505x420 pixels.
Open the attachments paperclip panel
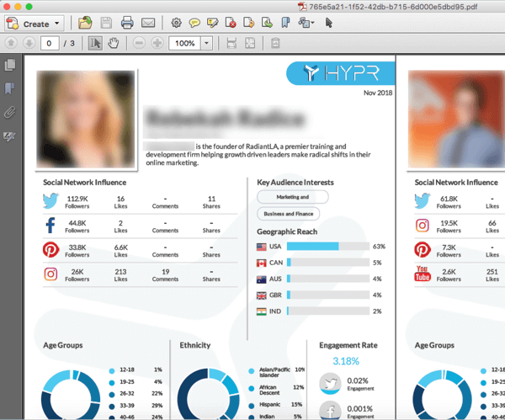pyautogui.click(x=10, y=113)
